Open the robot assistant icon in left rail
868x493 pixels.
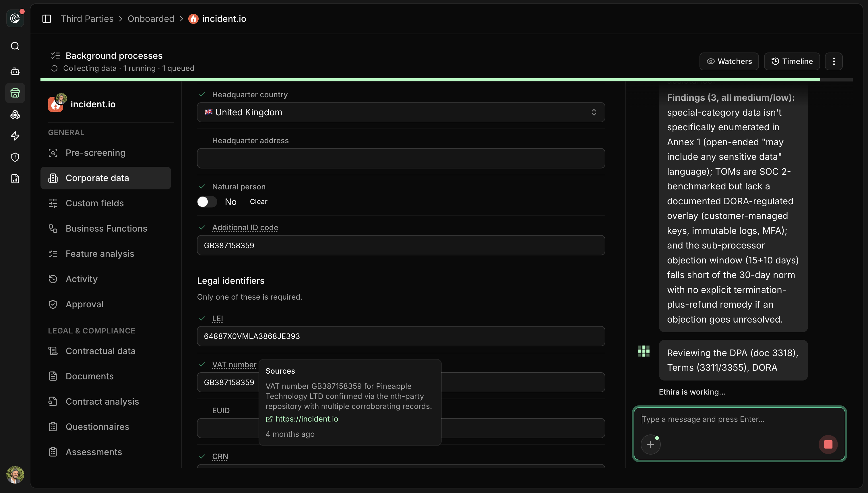click(x=15, y=71)
